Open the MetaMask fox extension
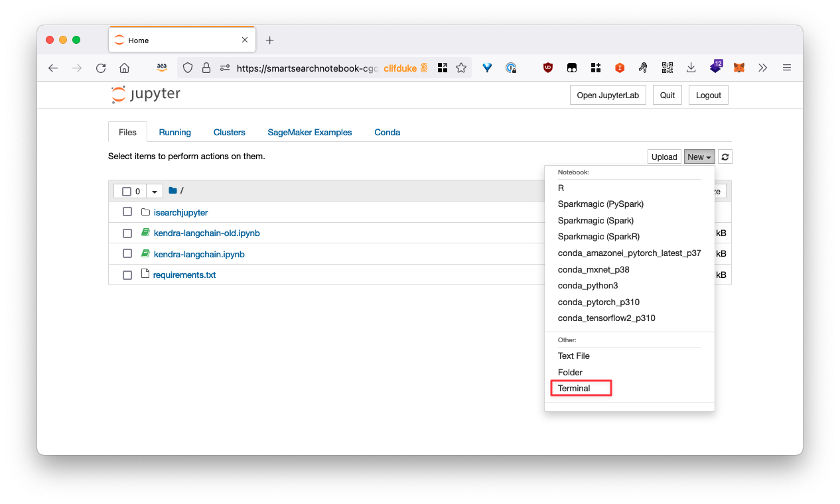The height and width of the screenshot is (504, 840). (x=738, y=68)
